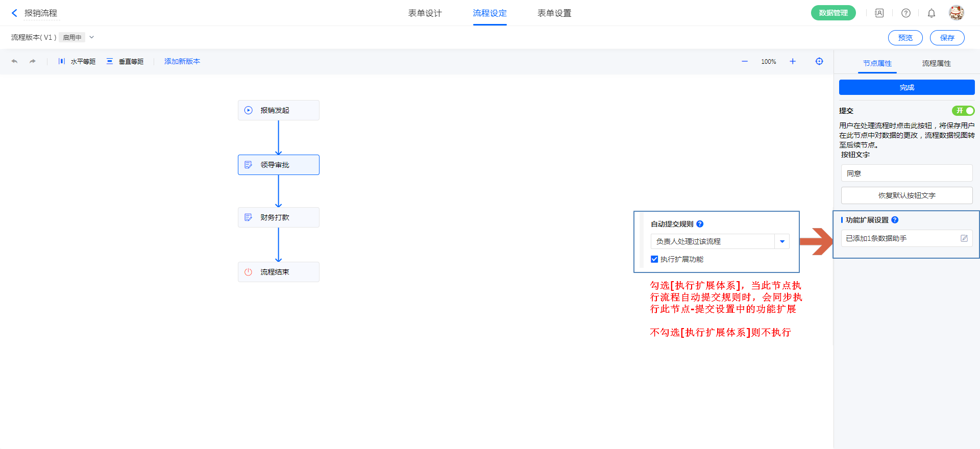This screenshot has height=449, width=980.
Task: Click edit icon for 已添加1条数据助手
Action: point(964,238)
